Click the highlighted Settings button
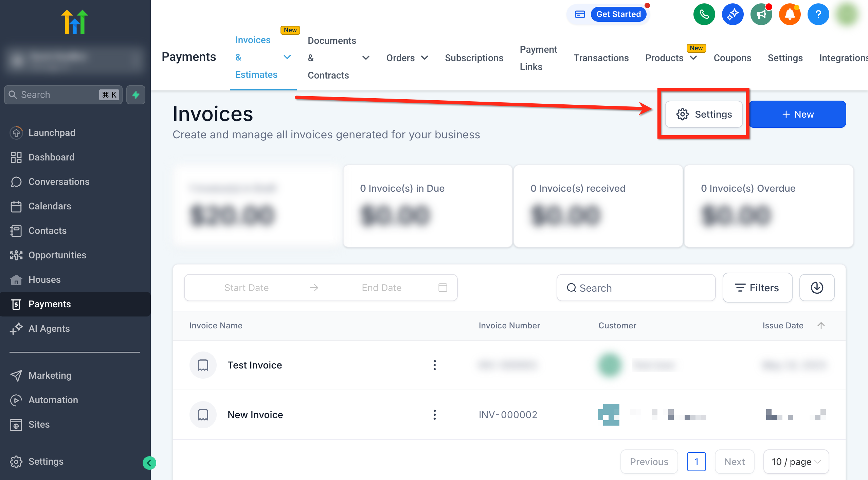The image size is (868, 480). (x=704, y=115)
